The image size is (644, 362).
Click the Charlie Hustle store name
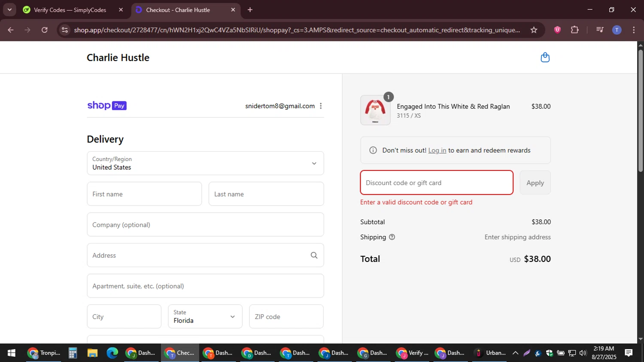coord(118,58)
